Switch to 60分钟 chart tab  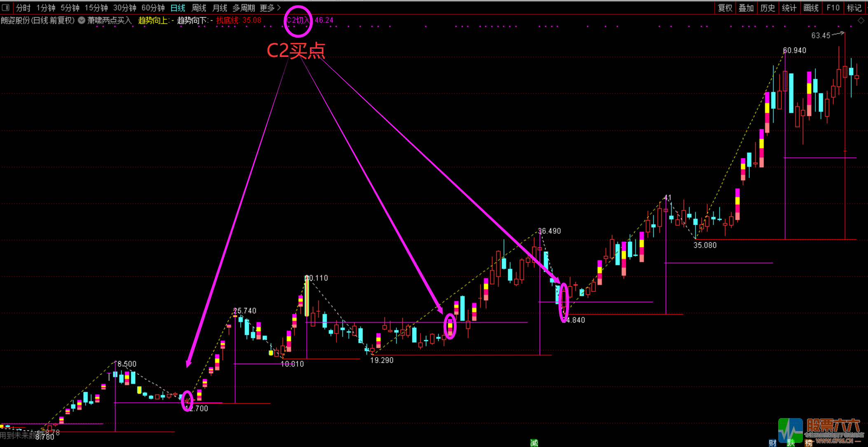point(153,8)
